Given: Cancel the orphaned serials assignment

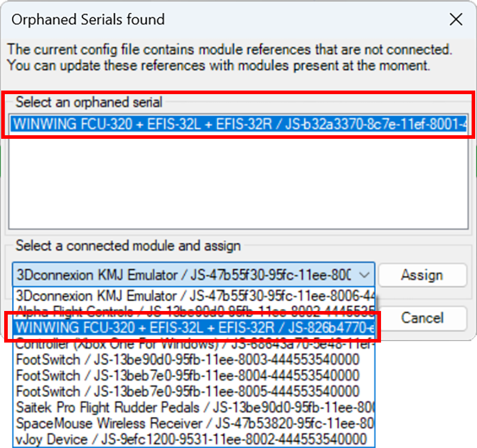Looking at the screenshot, I should coord(423,318).
